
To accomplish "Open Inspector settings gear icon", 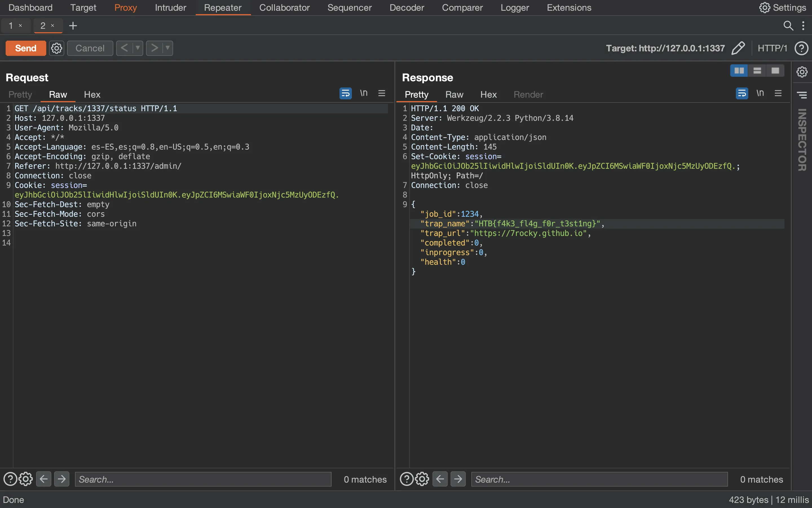I will (802, 72).
